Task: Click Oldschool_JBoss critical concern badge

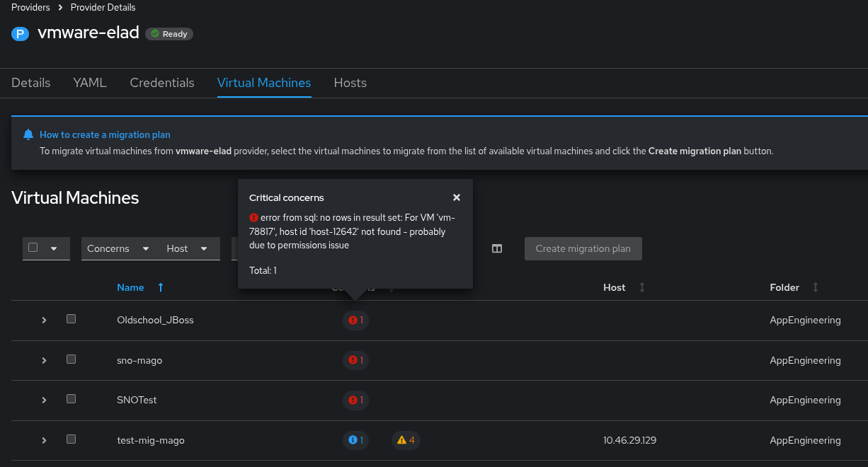Action: [355, 321]
